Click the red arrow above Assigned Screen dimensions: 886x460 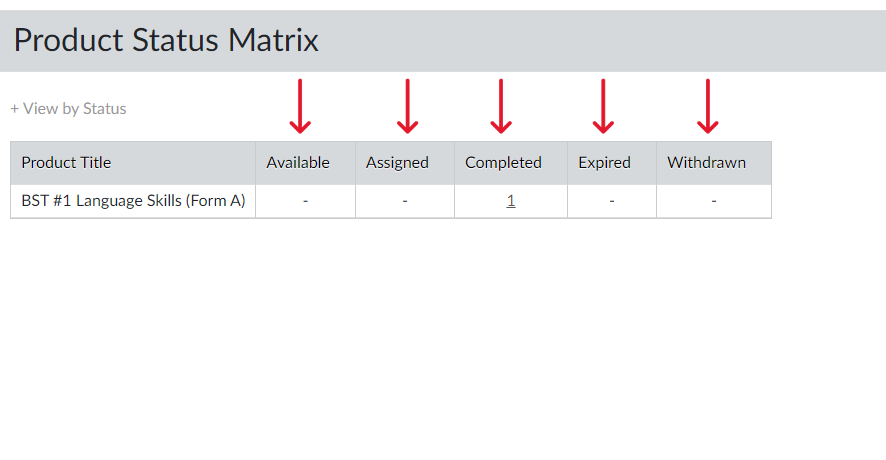coord(407,106)
